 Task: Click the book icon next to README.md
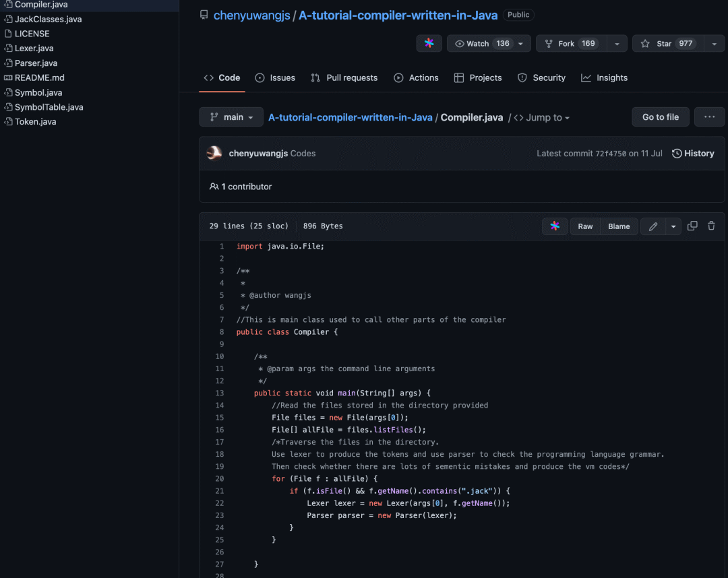click(x=8, y=78)
